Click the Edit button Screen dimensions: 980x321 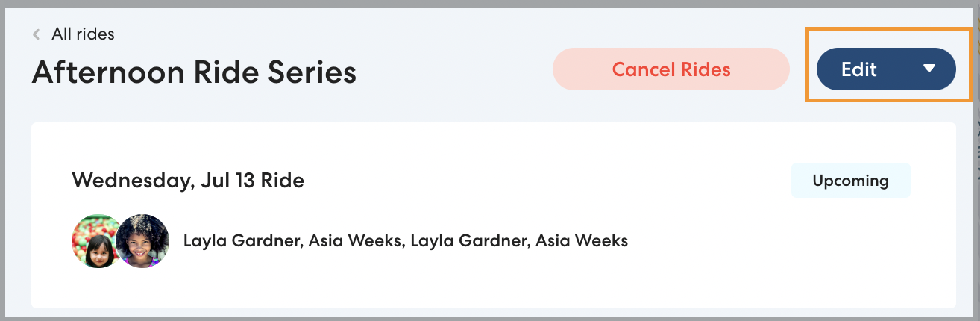[x=859, y=69]
